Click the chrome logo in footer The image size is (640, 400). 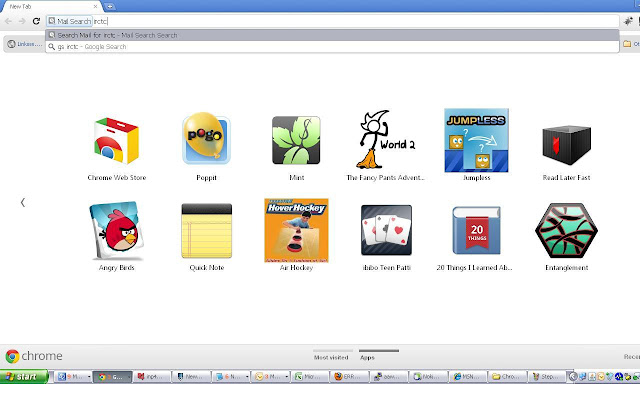tap(34, 356)
